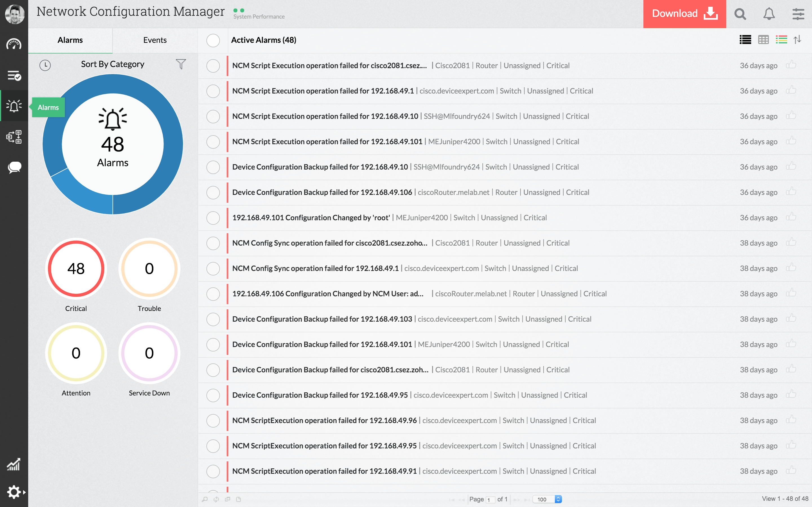This screenshot has width=812, height=507.
Task: Click the red Download button
Action: tap(684, 14)
